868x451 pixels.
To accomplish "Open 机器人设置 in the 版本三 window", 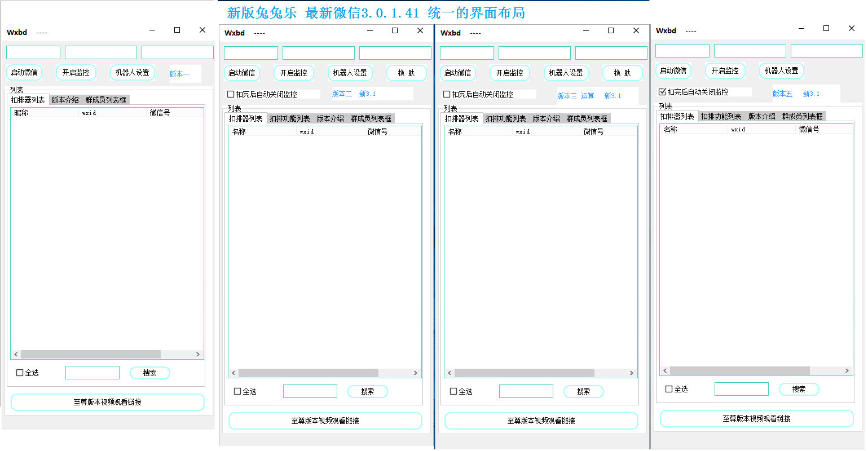I will pos(566,73).
